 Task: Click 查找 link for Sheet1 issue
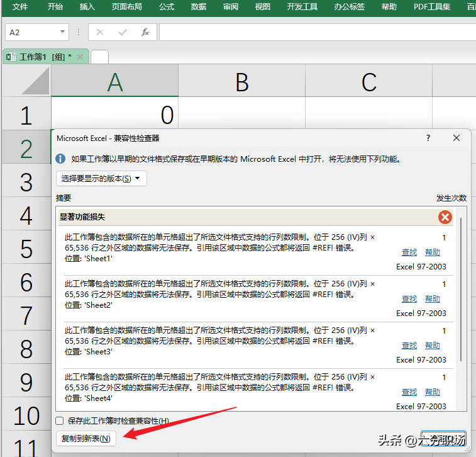409,252
